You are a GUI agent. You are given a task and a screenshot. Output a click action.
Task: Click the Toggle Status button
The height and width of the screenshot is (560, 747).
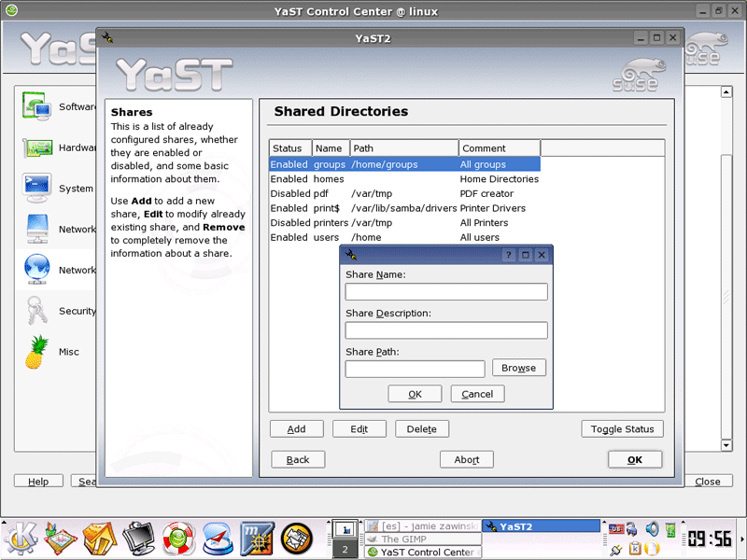(622, 429)
